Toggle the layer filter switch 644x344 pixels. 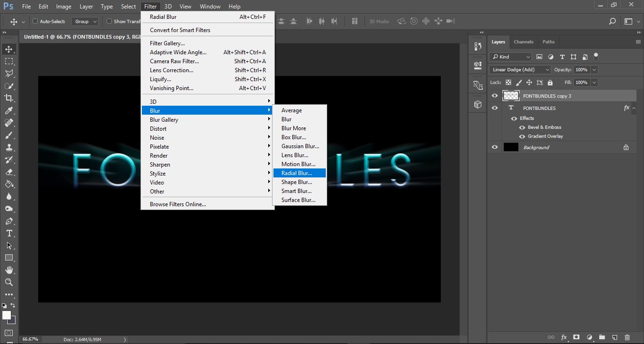[x=596, y=56]
